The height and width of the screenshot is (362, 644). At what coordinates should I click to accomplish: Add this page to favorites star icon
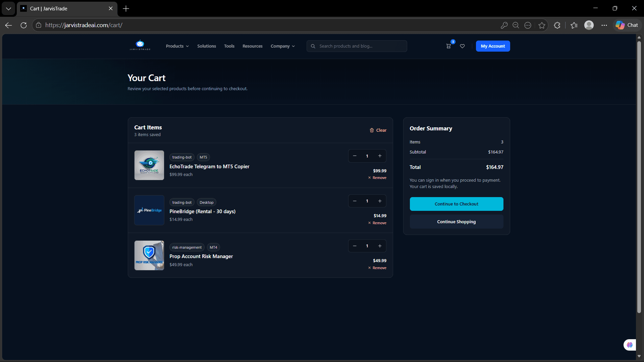[x=542, y=25]
